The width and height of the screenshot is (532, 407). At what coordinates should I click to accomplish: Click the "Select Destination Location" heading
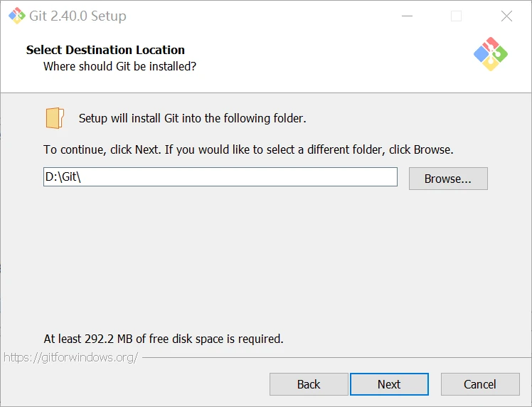point(105,50)
